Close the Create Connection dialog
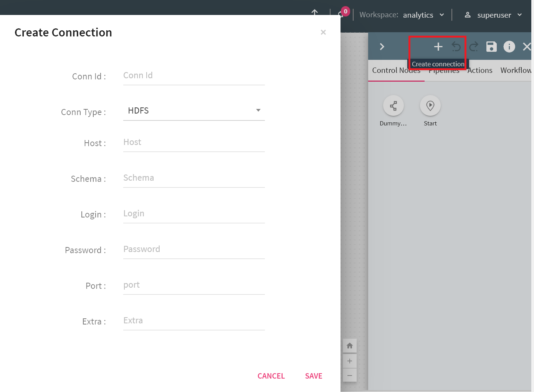The width and height of the screenshot is (534, 392). (323, 32)
